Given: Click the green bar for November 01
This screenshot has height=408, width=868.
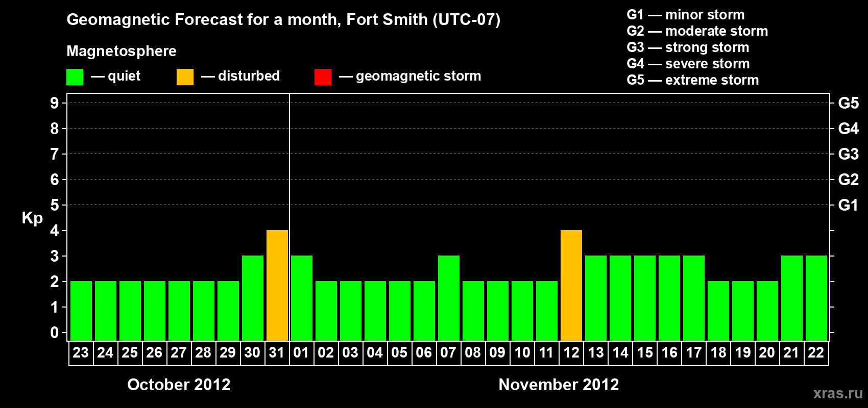Looking at the screenshot, I should (x=302, y=298).
